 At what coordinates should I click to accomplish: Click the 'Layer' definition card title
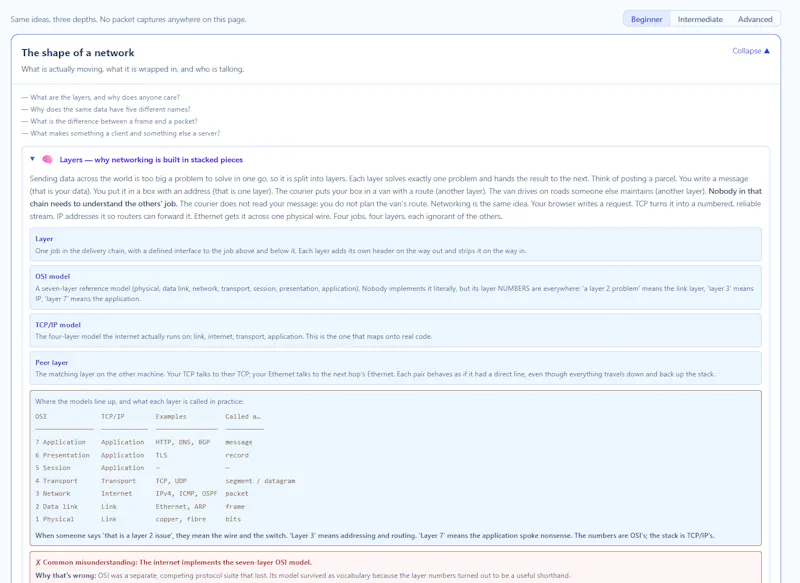point(44,239)
